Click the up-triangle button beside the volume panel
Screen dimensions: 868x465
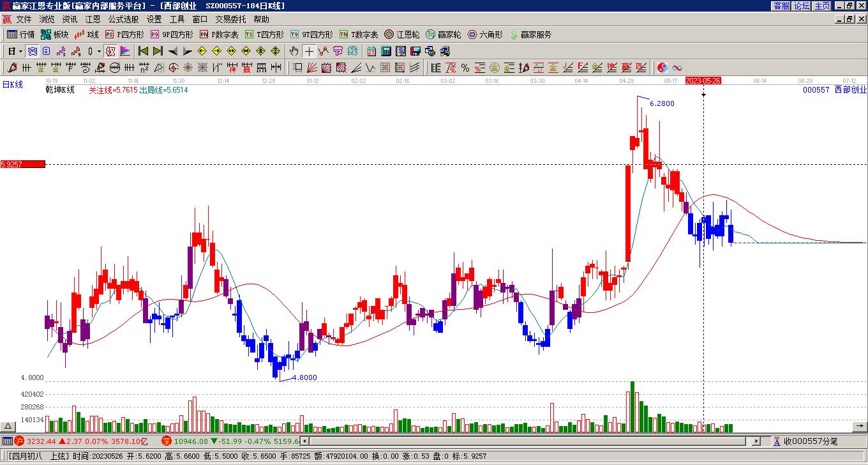tap(8, 427)
